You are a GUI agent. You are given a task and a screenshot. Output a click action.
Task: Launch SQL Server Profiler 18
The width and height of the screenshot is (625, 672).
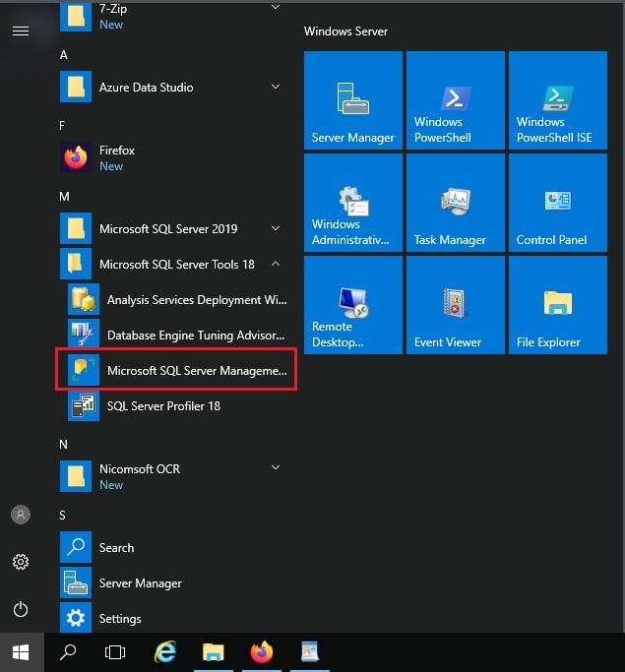(x=176, y=406)
